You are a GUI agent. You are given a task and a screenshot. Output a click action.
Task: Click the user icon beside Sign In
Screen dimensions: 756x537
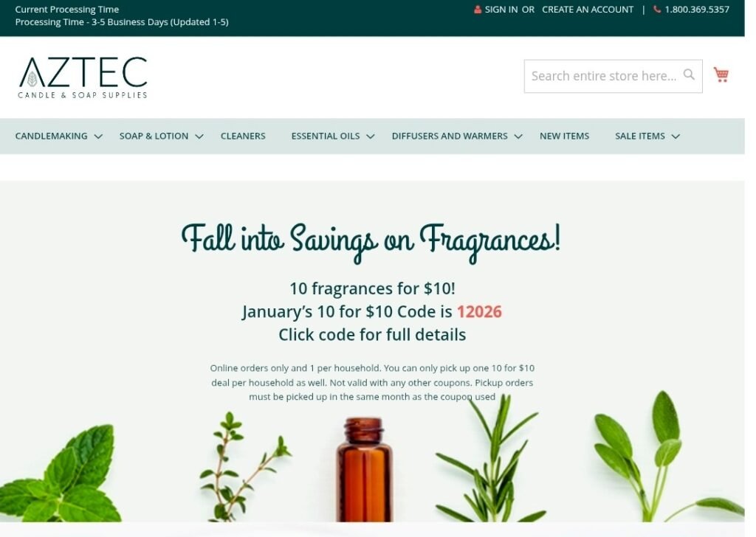(x=478, y=9)
